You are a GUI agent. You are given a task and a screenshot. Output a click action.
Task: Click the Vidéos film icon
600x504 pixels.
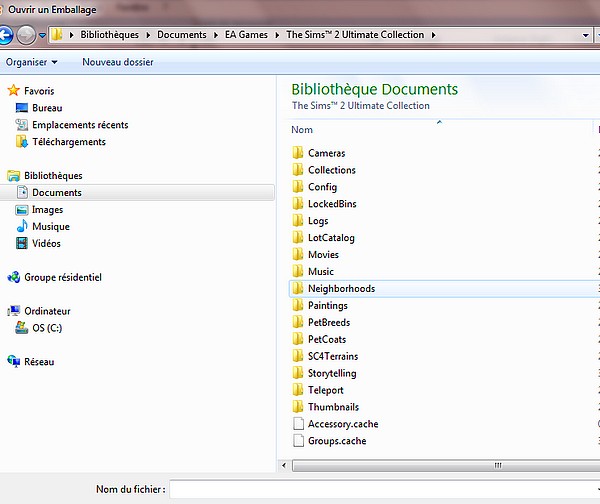[22, 243]
